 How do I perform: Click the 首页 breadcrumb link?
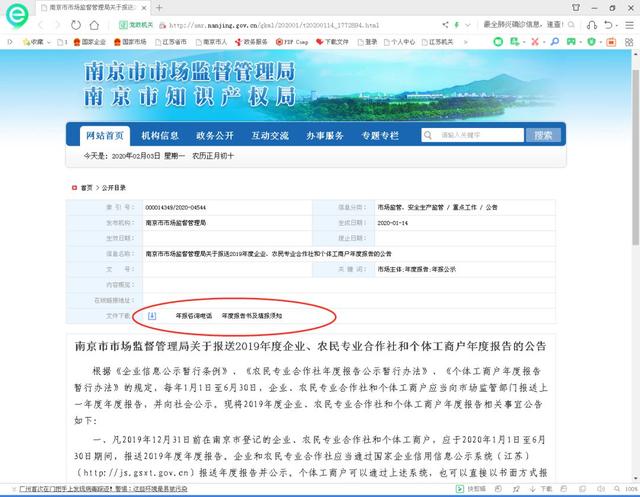point(87,188)
